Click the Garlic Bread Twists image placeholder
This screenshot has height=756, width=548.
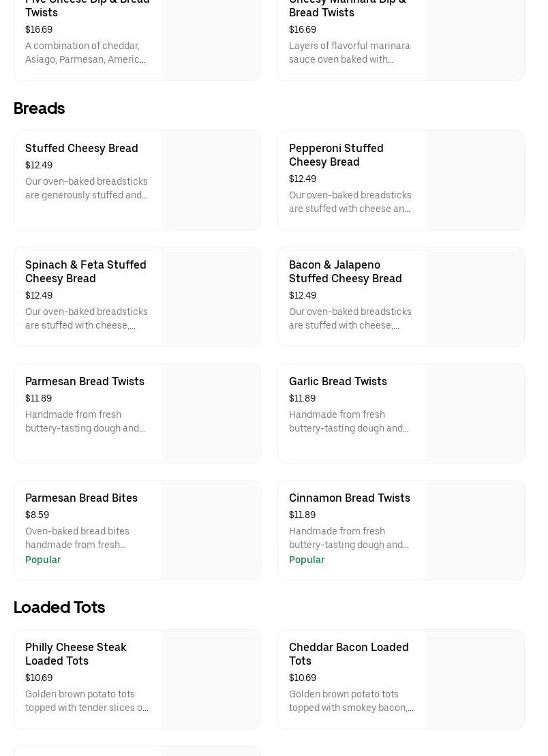pos(474,413)
